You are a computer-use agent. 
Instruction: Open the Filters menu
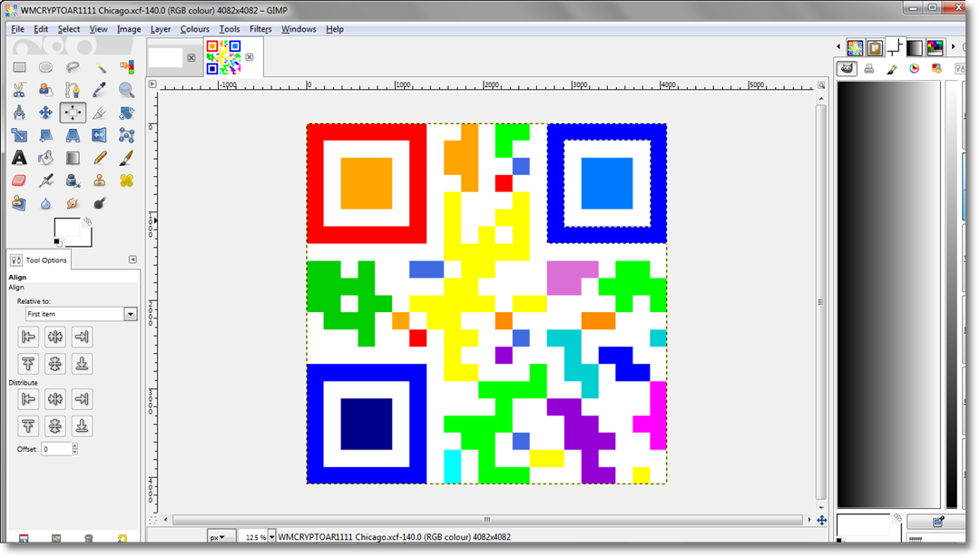(x=260, y=29)
